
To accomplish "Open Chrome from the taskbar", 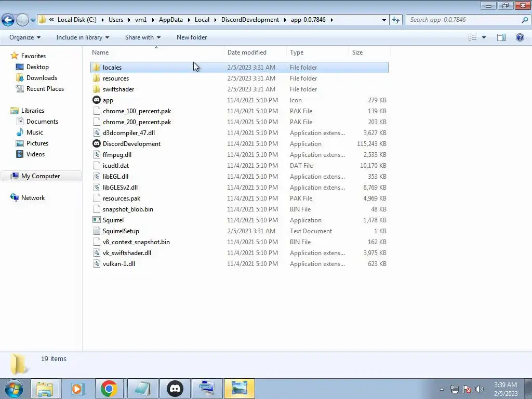I will 109,389.
